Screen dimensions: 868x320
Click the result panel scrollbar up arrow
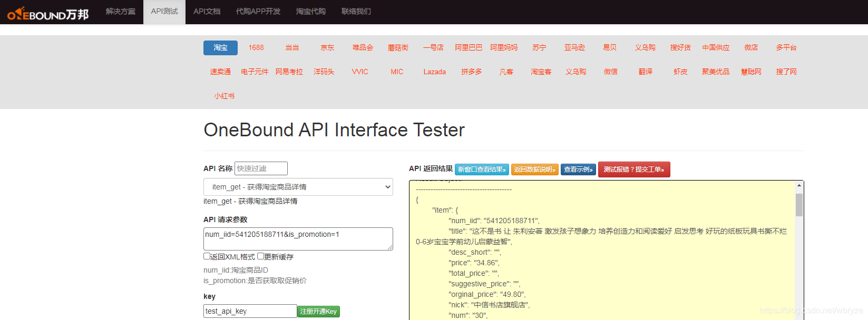pos(799,186)
